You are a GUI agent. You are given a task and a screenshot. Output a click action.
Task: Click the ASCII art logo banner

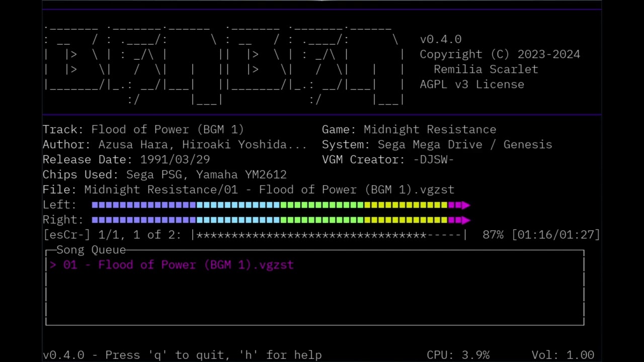point(224,65)
